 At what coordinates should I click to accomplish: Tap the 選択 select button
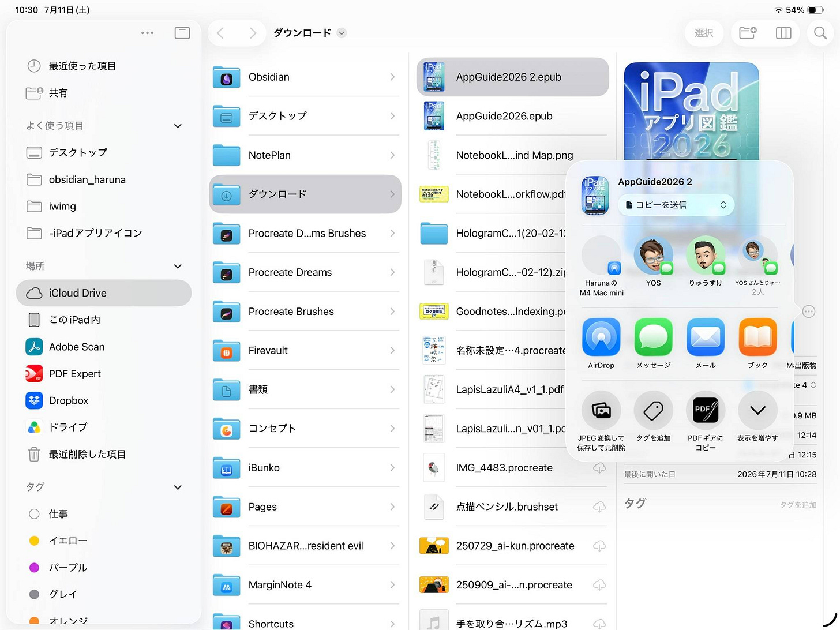(x=704, y=33)
